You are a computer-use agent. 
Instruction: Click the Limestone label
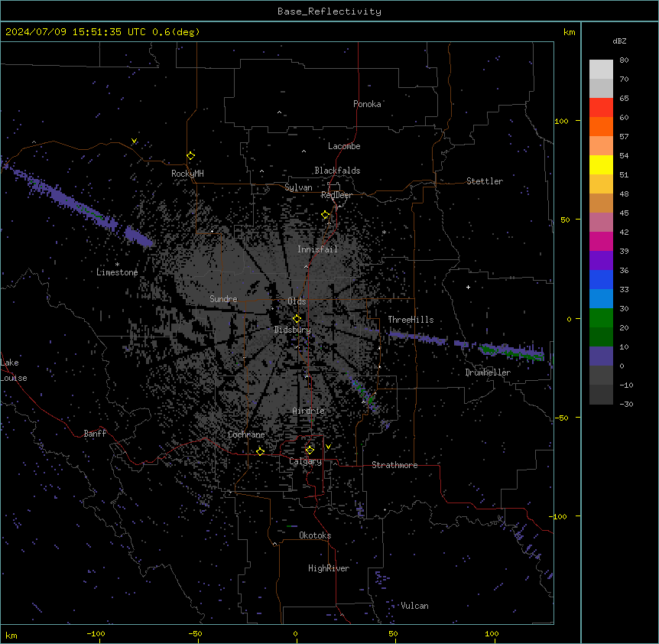tap(117, 272)
